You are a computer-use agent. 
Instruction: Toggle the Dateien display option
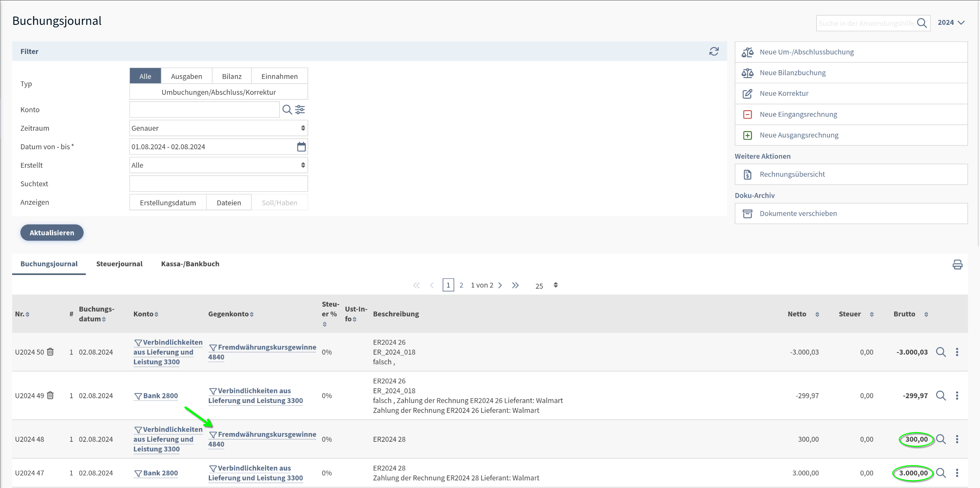tap(228, 203)
